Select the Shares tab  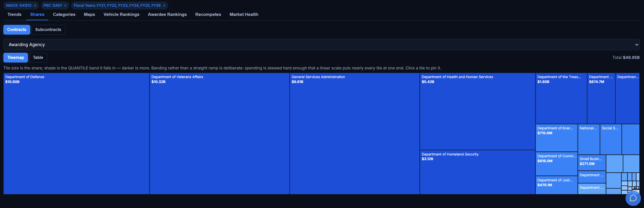[x=37, y=15]
